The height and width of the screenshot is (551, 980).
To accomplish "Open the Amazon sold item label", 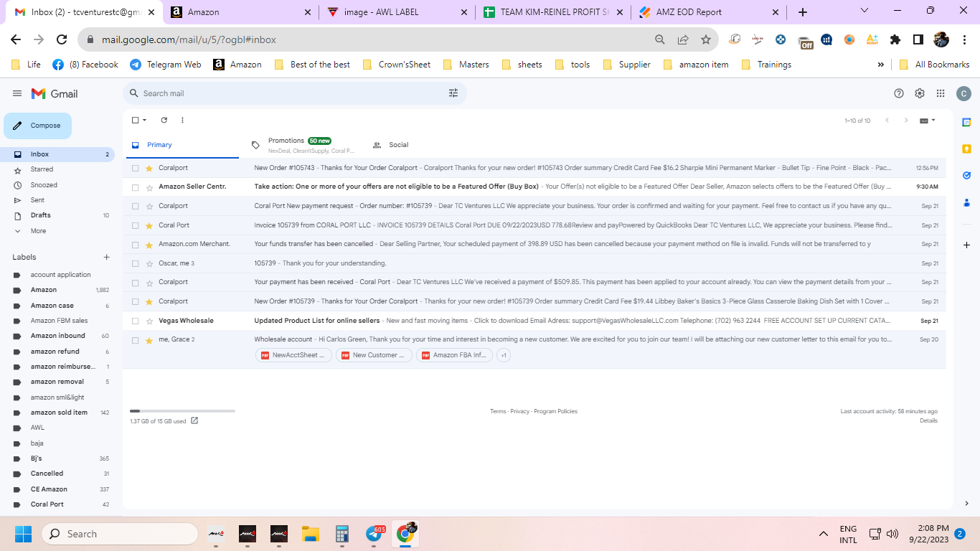I will click(57, 413).
